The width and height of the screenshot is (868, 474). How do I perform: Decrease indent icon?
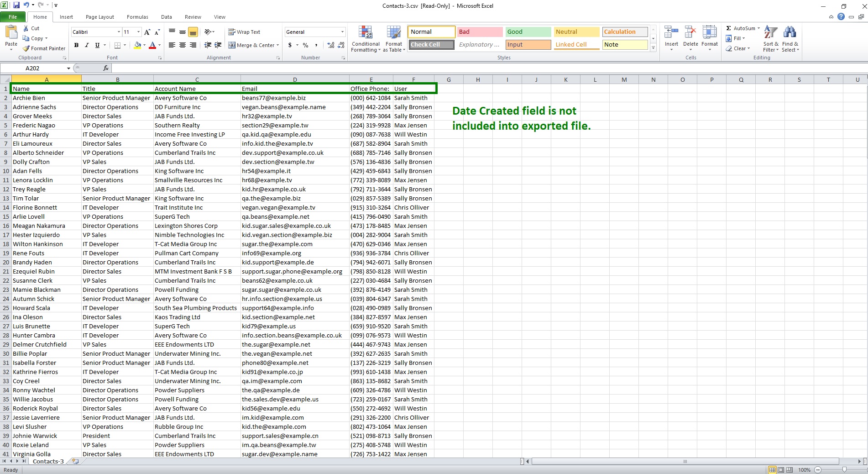click(x=208, y=45)
